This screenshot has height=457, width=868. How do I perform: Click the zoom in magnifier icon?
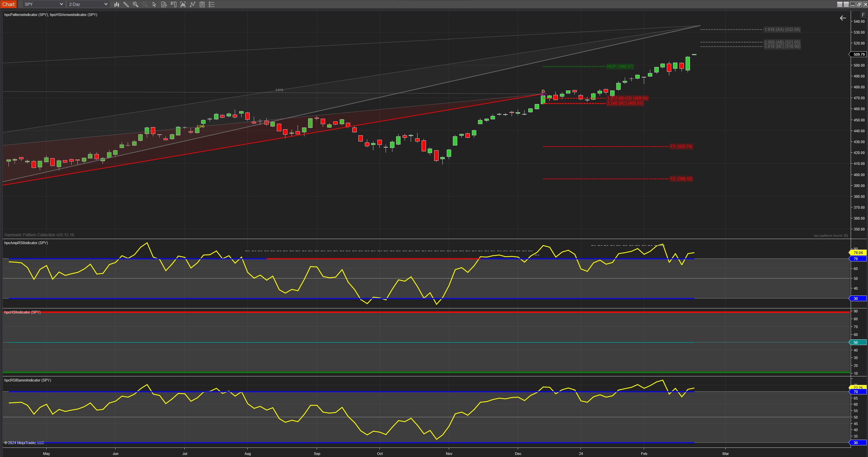(x=136, y=4)
